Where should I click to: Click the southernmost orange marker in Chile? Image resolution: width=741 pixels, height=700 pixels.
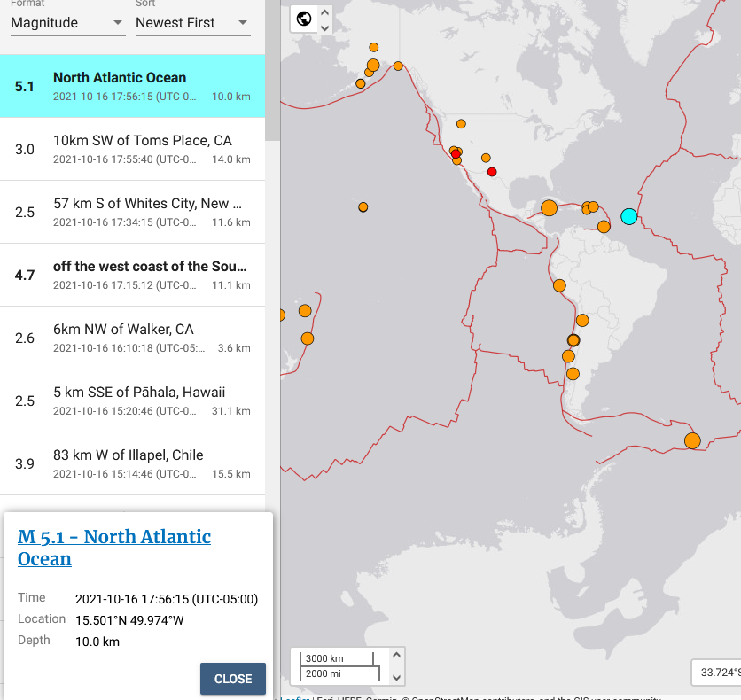(x=573, y=374)
